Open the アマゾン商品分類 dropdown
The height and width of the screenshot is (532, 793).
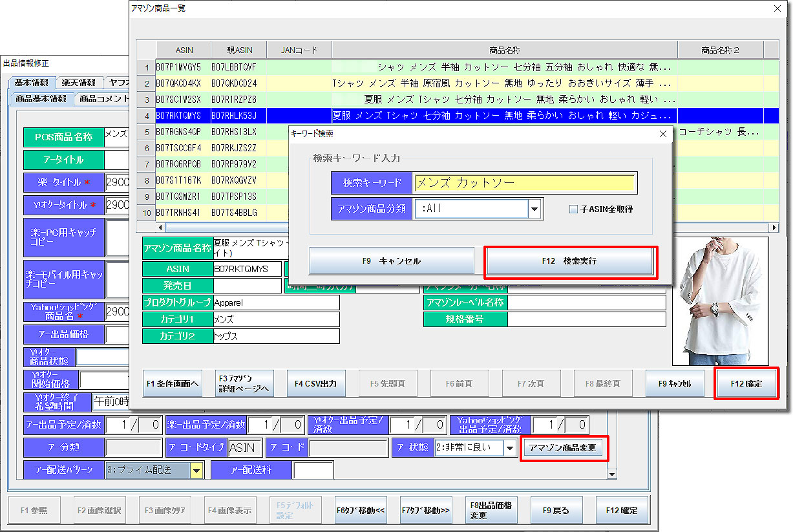click(x=534, y=209)
